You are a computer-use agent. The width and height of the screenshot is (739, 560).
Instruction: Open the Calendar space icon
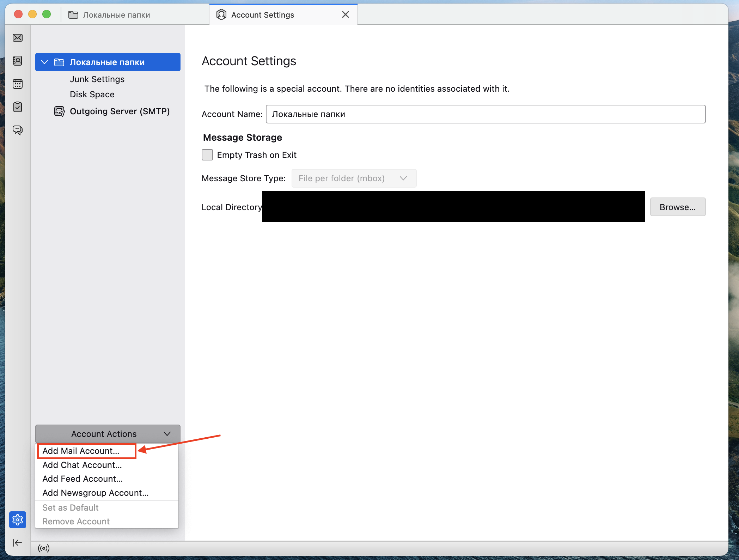[x=18, y=84]
